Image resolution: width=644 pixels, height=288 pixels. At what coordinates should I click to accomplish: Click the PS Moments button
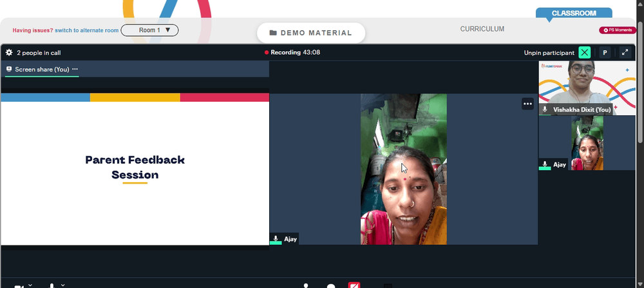tap(618, 30)
